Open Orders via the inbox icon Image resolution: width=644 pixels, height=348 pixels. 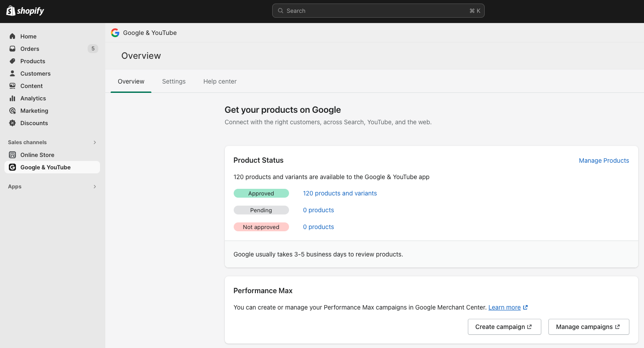point(12,49)
